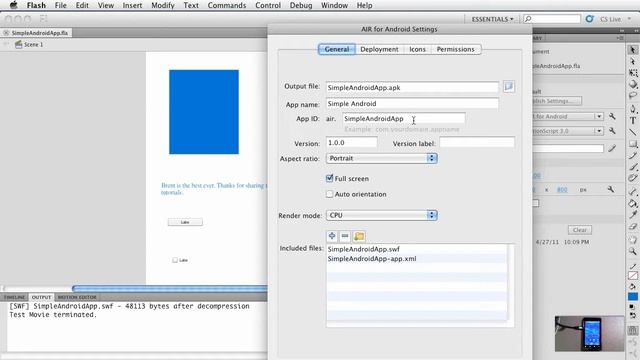Open the Debug menu

[301, 5]
